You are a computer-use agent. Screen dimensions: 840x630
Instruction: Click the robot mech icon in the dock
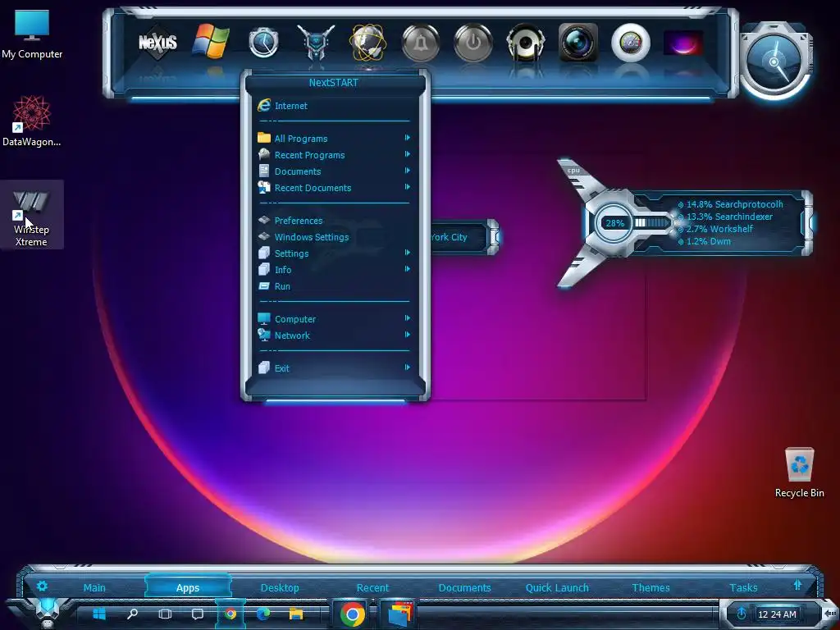316,43
